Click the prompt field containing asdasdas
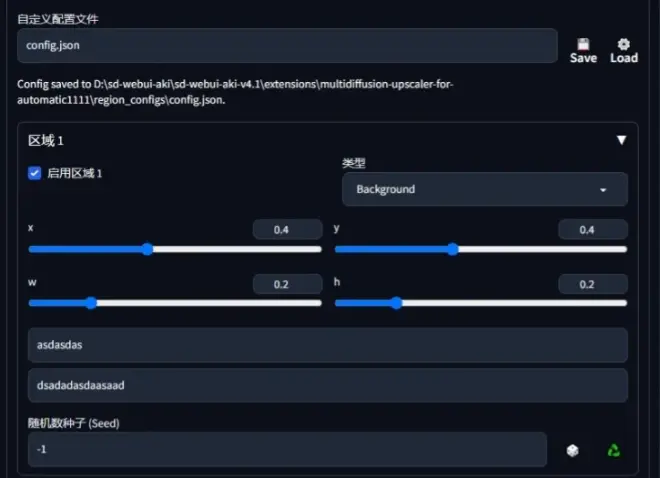This screenshot has height=478, width=660. [x=328, y=345]
